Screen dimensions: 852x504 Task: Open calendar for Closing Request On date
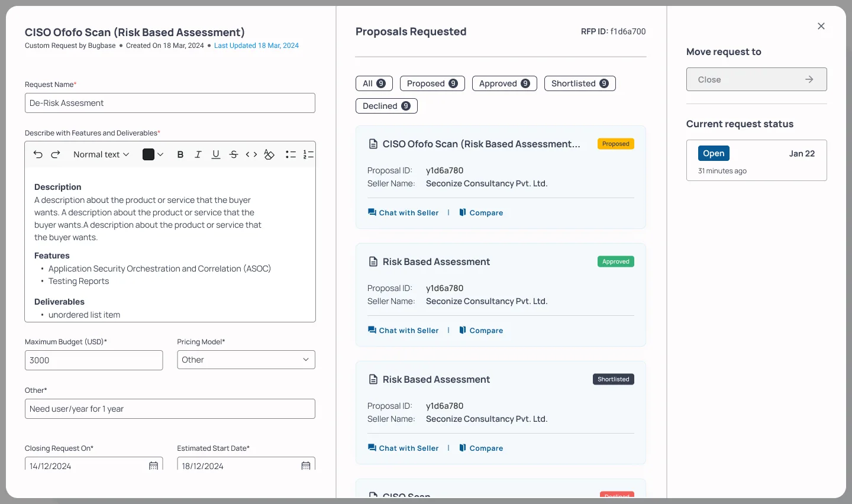[x=153, y=466]
